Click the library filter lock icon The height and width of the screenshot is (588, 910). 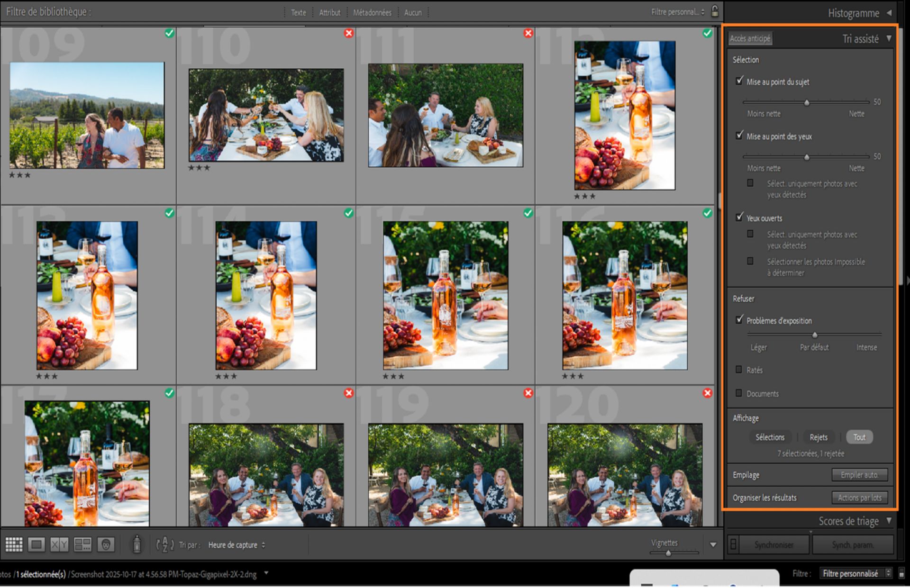715,11
